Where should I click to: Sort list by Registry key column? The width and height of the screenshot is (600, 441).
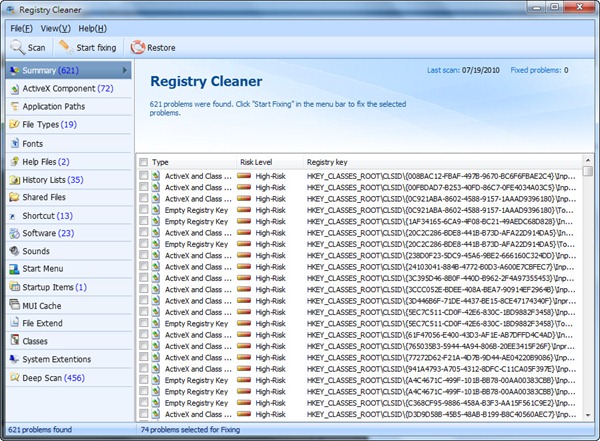328,161
